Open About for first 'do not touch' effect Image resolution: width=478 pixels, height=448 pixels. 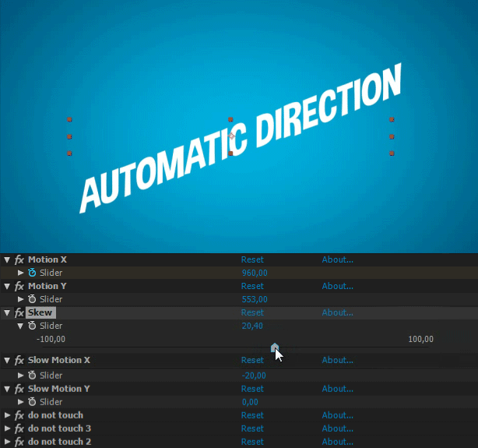coord(337,415)
